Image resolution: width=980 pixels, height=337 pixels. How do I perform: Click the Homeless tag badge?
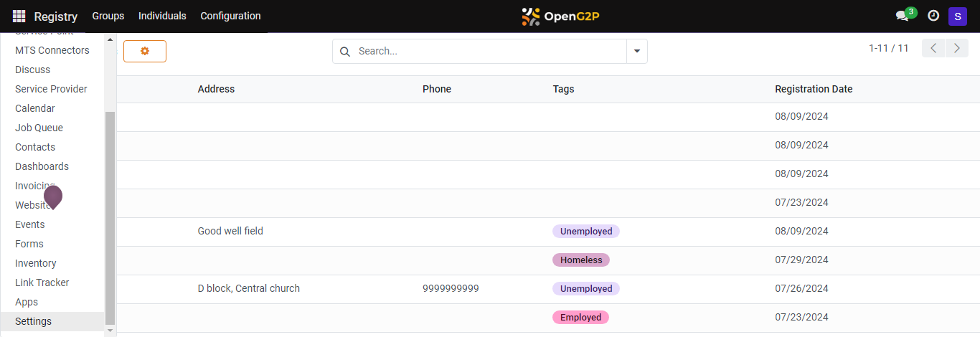click(581, 260)
